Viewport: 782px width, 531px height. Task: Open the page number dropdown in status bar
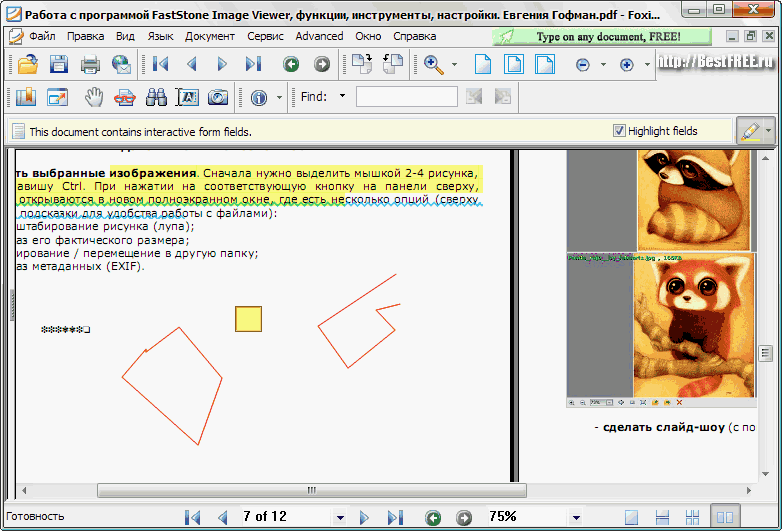click(340, 518)
